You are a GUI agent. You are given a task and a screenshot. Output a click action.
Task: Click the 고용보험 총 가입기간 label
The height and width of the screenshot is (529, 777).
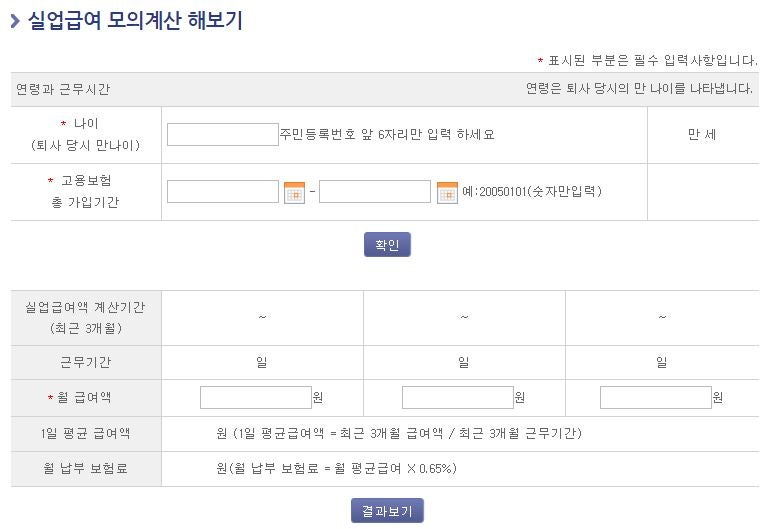(86, 192)
